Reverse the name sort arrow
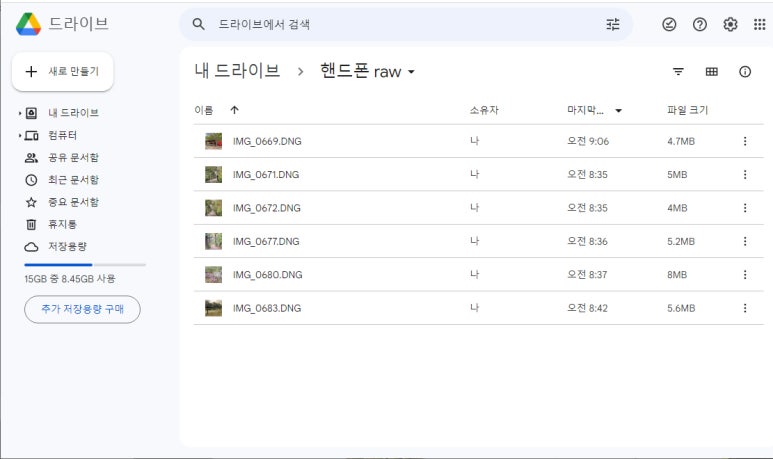The height and width of the screenshot is (459, 773). [235, 110]
